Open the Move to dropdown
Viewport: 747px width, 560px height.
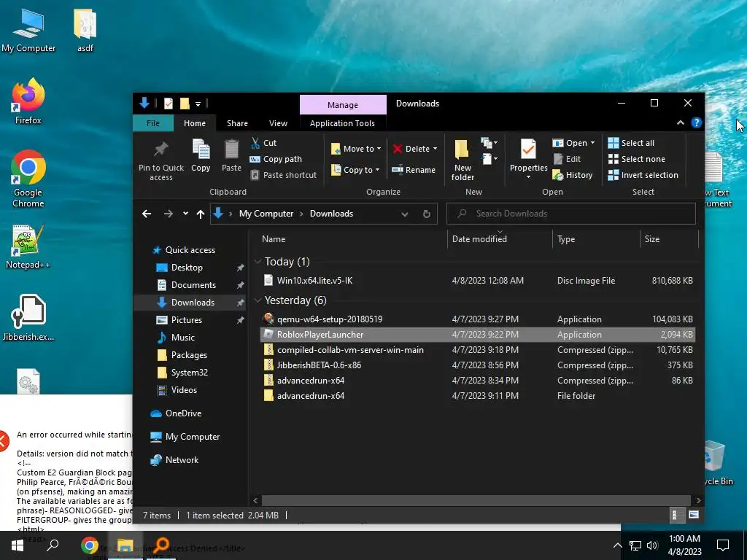point(356,149)
